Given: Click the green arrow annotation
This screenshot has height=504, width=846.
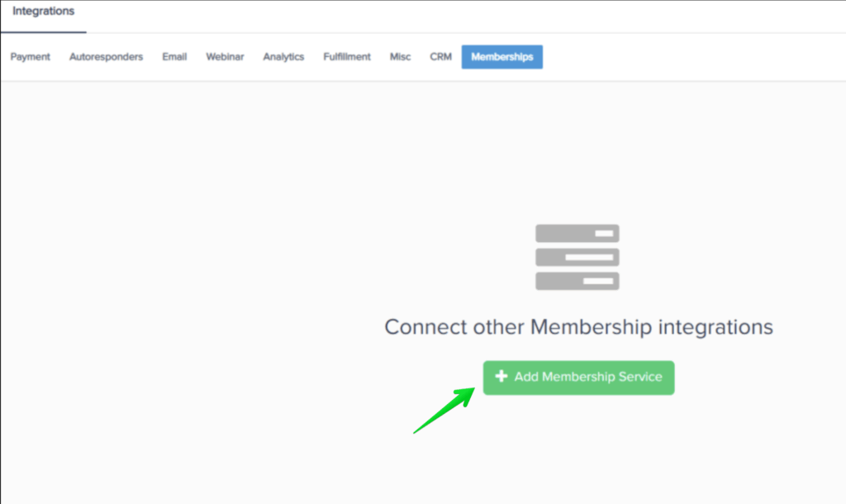Looking at the screenshot, I should (x=444, y=410).
